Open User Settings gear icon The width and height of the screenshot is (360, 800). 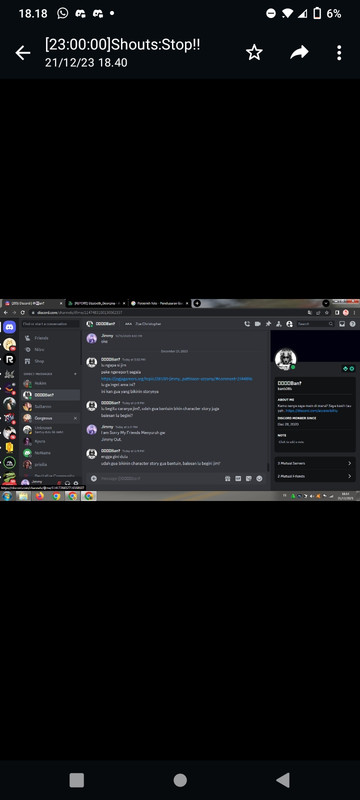tap(75, 483)
